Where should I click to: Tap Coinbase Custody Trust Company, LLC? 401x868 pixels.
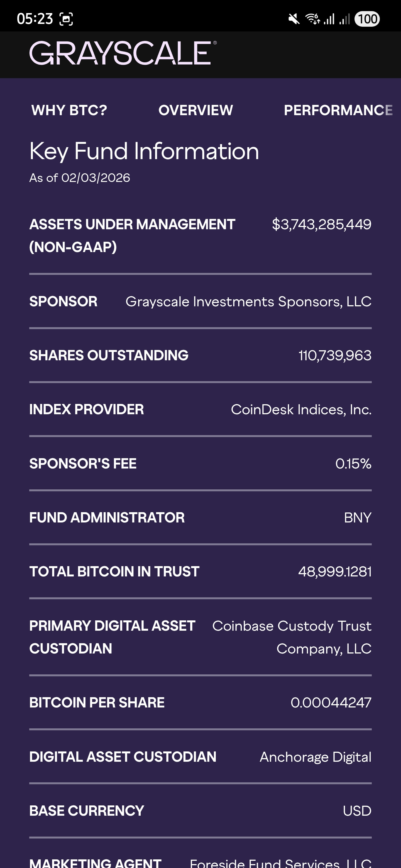[292, 637]
